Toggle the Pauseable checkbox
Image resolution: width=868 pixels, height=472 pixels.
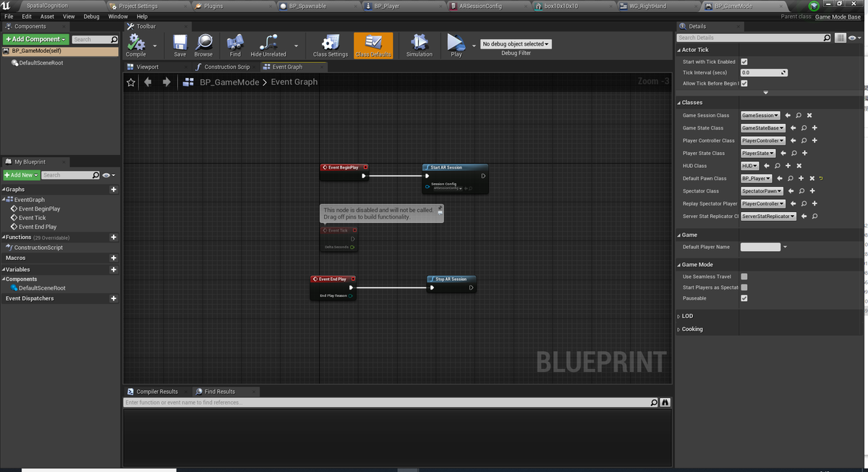click(x=744, y=298)
